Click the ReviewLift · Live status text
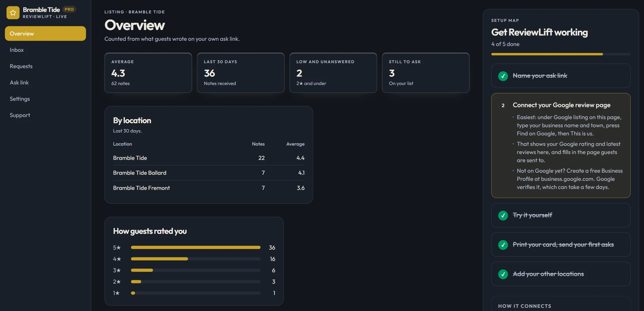 pyautogui.click(x=45, y=17)
